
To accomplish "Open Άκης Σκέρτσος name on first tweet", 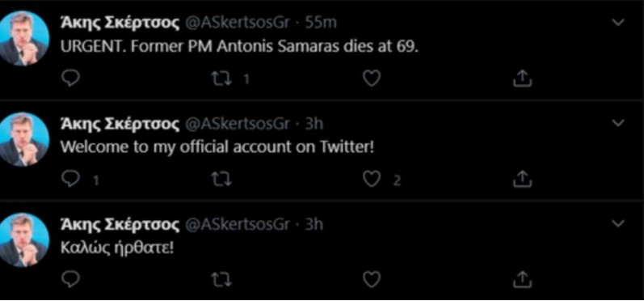I will [120, 23].
